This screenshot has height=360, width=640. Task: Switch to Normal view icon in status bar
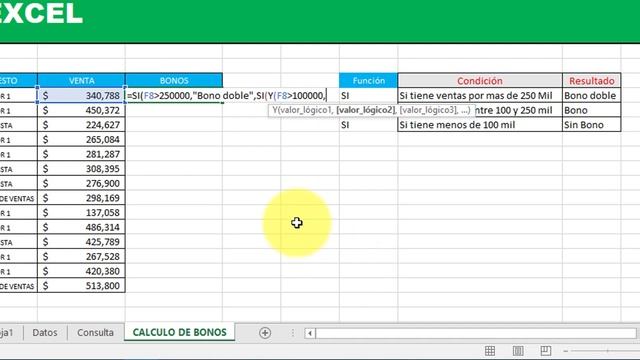[490, 351]
